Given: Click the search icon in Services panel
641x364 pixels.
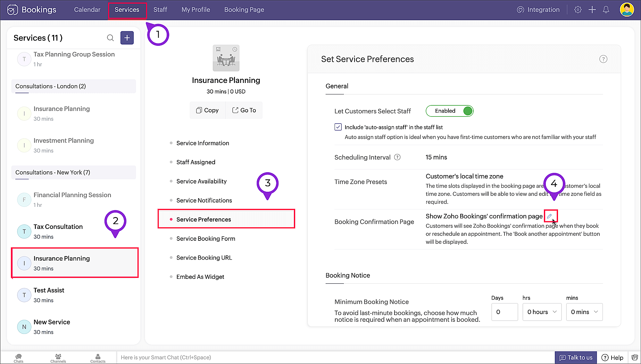Looking at the screenshot, I should tap(110, 38).
